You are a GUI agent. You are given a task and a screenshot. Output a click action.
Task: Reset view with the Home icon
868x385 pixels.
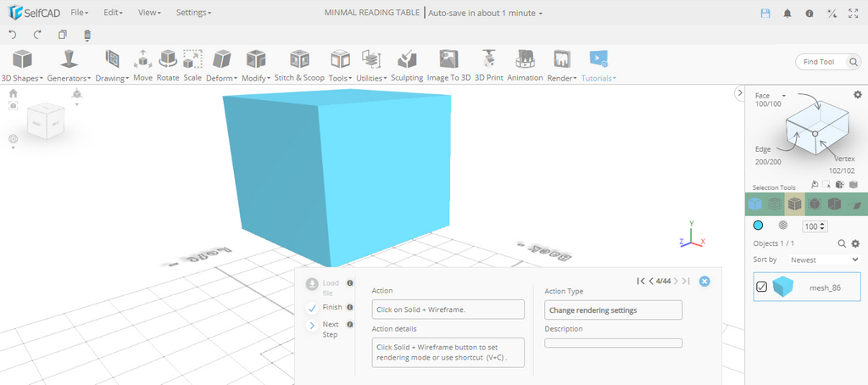pos(14,93)
